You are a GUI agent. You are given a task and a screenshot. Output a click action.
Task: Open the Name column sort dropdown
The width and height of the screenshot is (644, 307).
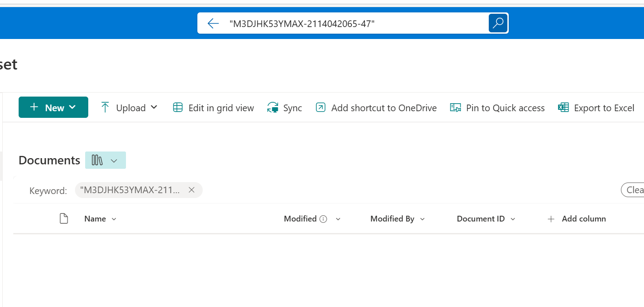[x=114, y=219]
